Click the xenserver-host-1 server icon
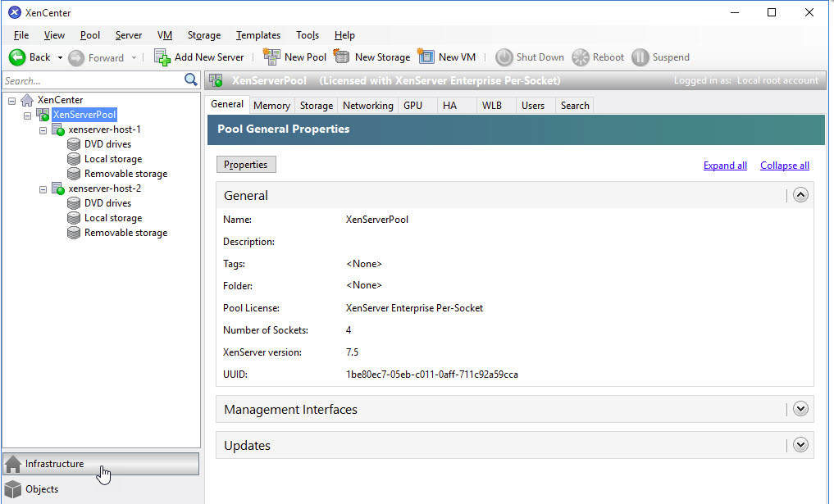 [x=58, y=129]
